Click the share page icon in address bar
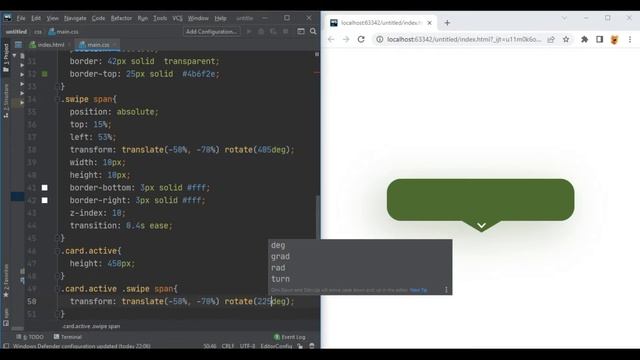 click(x=551, y=40)
